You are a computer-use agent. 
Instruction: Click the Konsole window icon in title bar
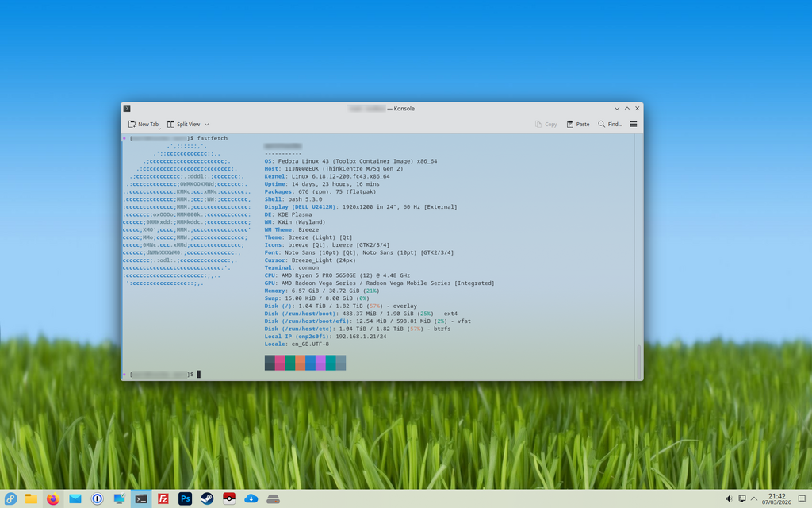point(127,108)
